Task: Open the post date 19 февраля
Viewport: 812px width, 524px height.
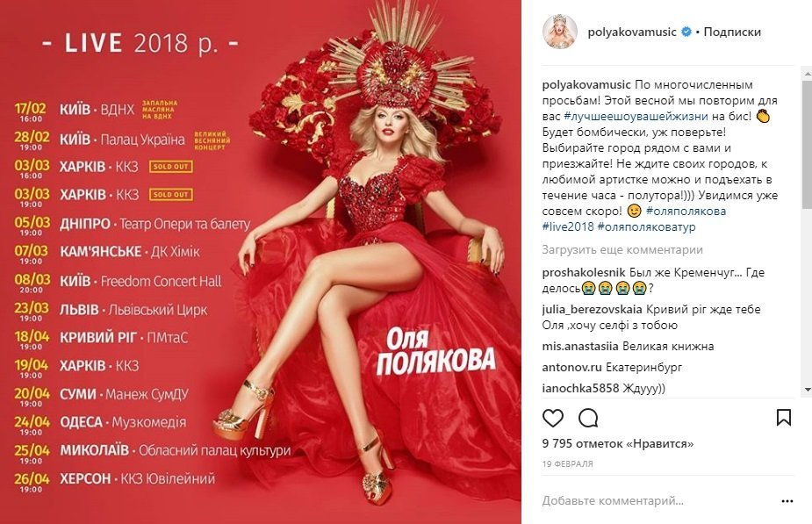Action: pyautogui.click(x=568, y=464)
